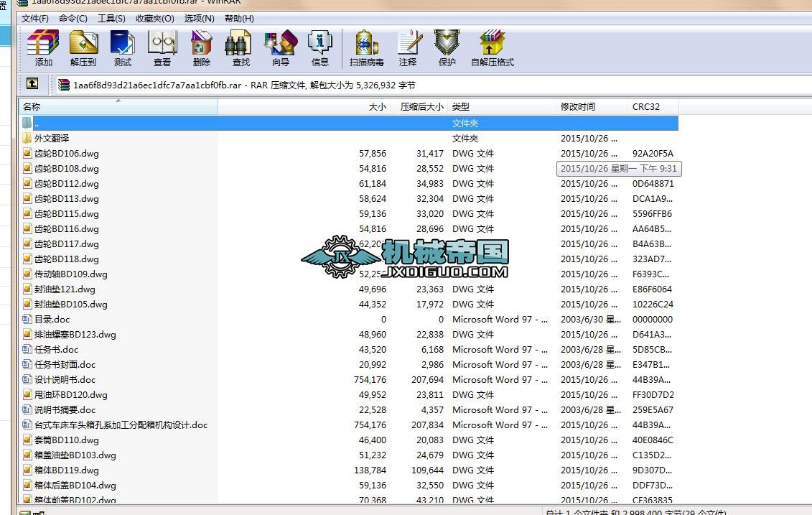Sort by the 类型 column header
812x515 pixels.
point(503,107)
